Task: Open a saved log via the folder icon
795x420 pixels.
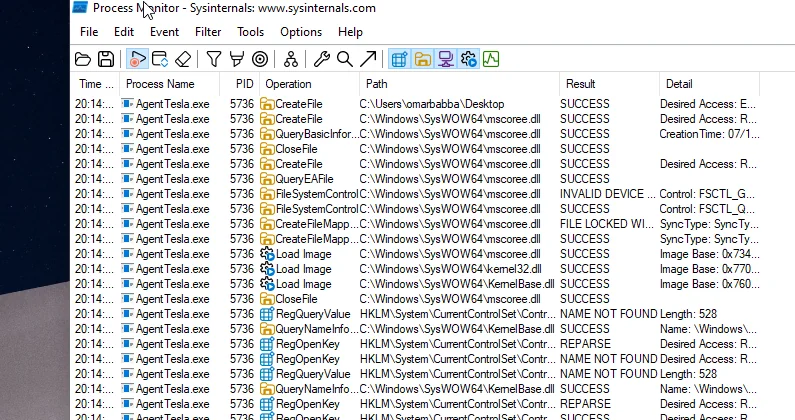Action: [83, 59]
